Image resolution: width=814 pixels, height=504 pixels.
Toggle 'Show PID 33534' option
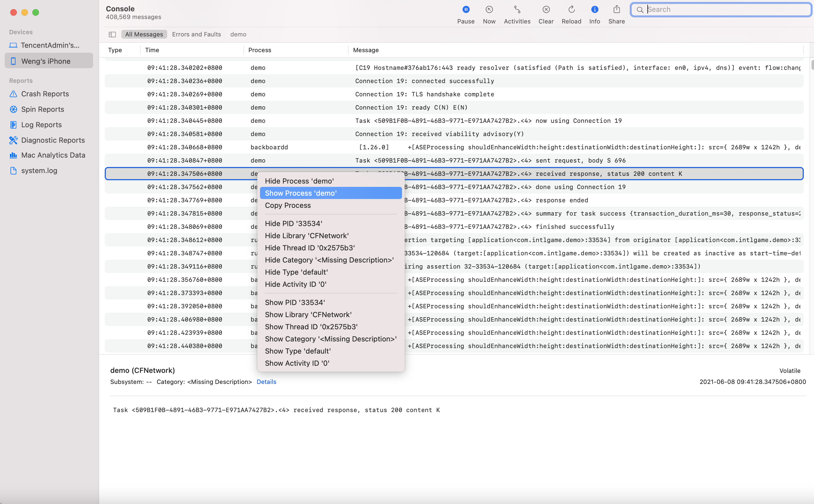pyautogui.click(x=295, y=302)
